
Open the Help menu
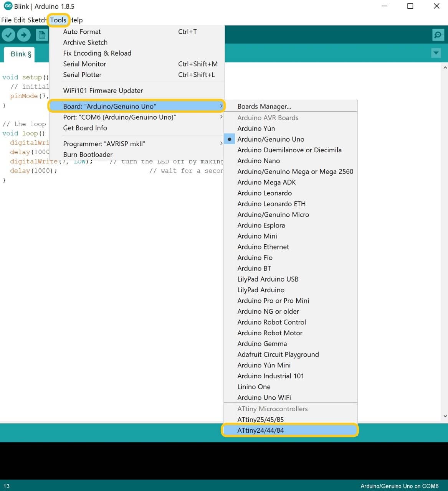(x=76, y=20)
